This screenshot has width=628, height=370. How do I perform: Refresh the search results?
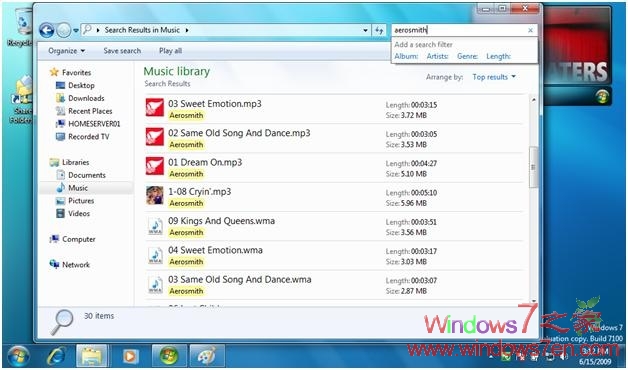[x=379, y=30]
